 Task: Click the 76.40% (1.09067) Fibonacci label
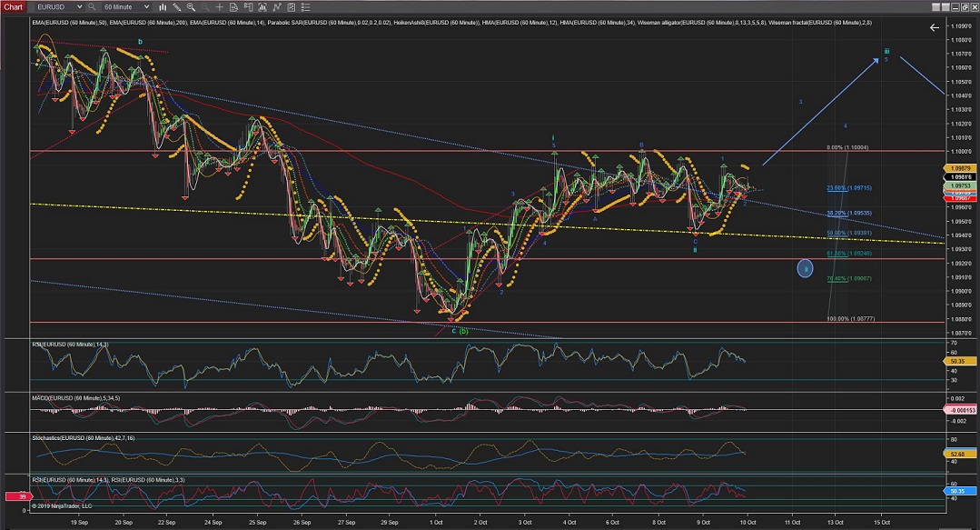click(848, 278)
